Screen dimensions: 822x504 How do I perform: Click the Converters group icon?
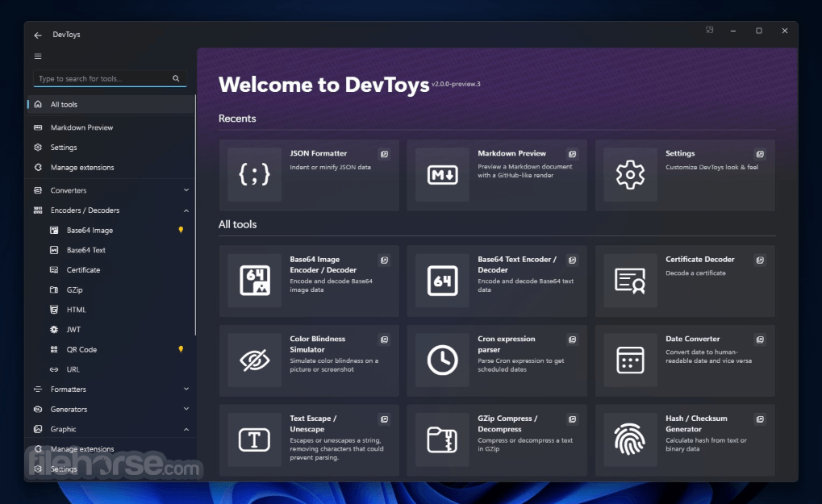(38, 190)
